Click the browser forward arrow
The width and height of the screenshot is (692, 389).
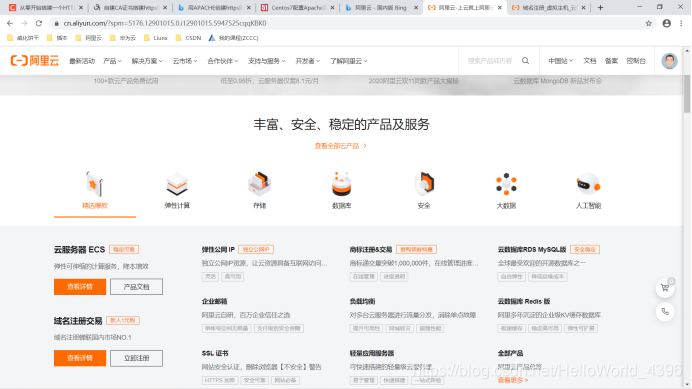pyautogui.click(x=24, y=23)
